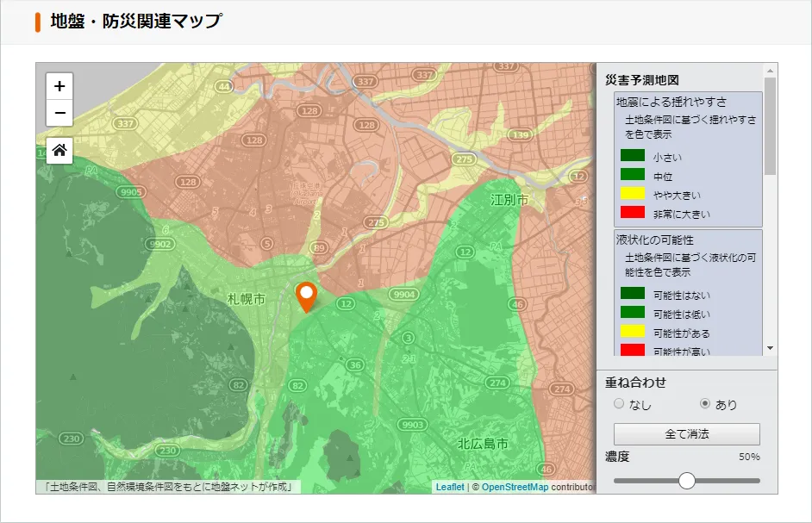Open the OpenStreetMap attribution link
This screenshot has width=812, height=523.
[x=515, y=487]
